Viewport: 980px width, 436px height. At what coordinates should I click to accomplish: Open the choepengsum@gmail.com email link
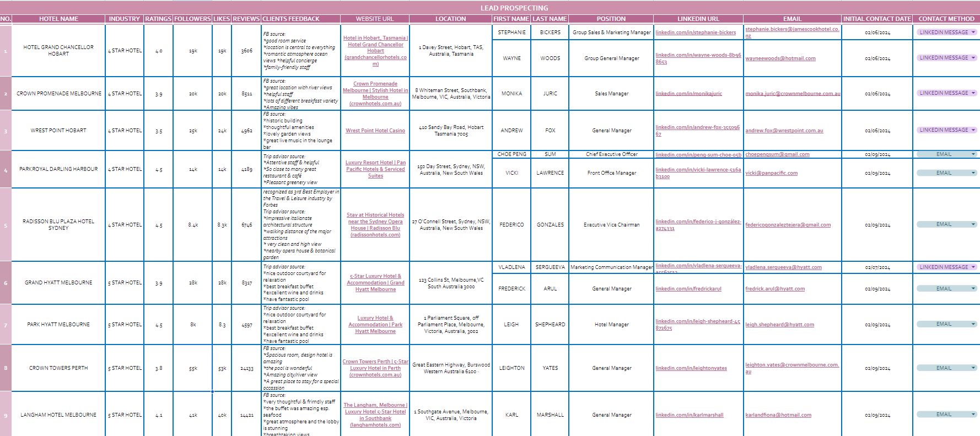[x=777, y=154]
